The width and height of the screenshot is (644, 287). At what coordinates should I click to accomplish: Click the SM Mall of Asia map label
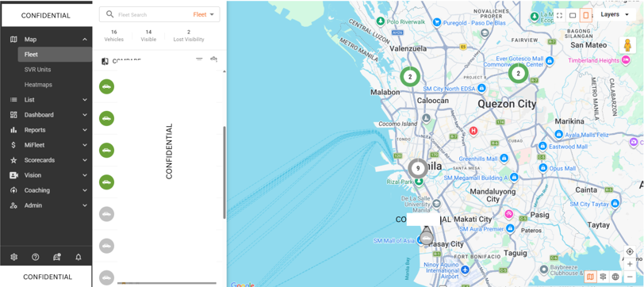pos(393,240)
